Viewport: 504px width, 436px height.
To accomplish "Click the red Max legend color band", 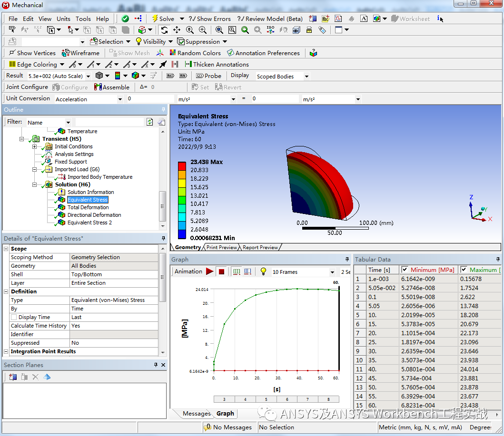I will tap(182, 166).
